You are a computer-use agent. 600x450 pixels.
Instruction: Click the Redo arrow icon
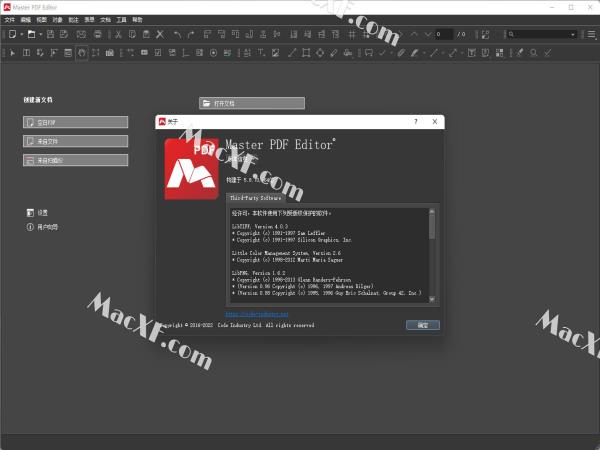coord(191,34)
